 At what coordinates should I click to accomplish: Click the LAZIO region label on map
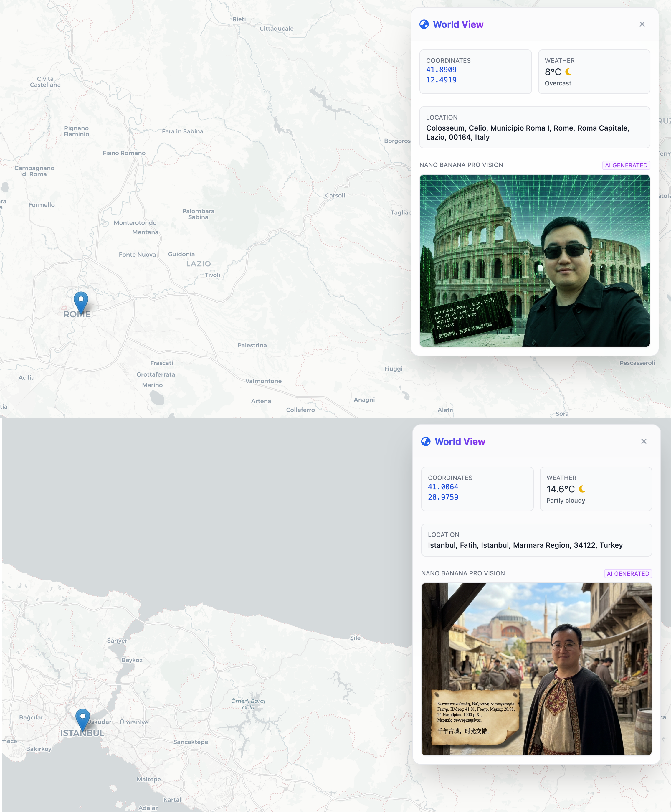(198, 264)
